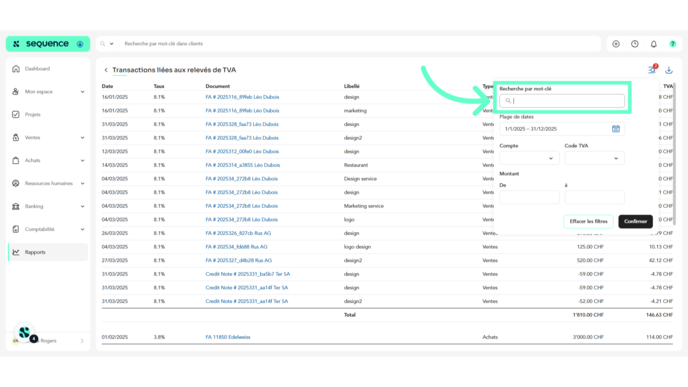
Task: Expand the Mon espace menu
Action: tap(82, 92)
